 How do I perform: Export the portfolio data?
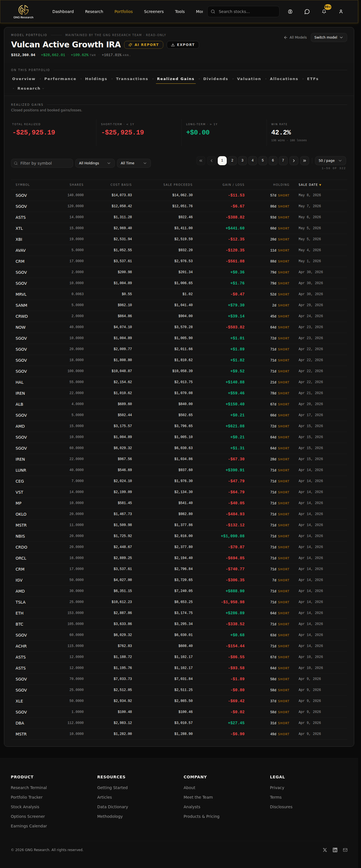click(x=183, y=45)
